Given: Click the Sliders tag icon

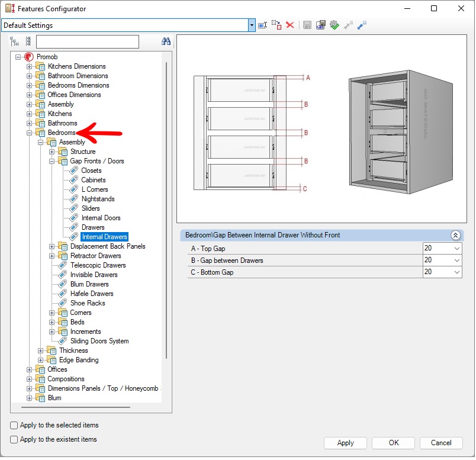Looking at the screenshot, I should coord(74,208).
